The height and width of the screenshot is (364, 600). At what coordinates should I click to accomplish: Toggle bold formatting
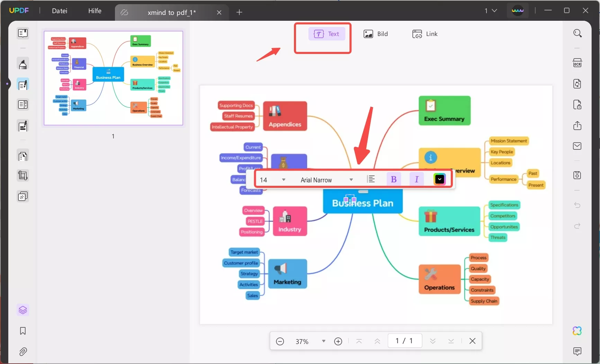pyautogui.click(x=394, y=179)
